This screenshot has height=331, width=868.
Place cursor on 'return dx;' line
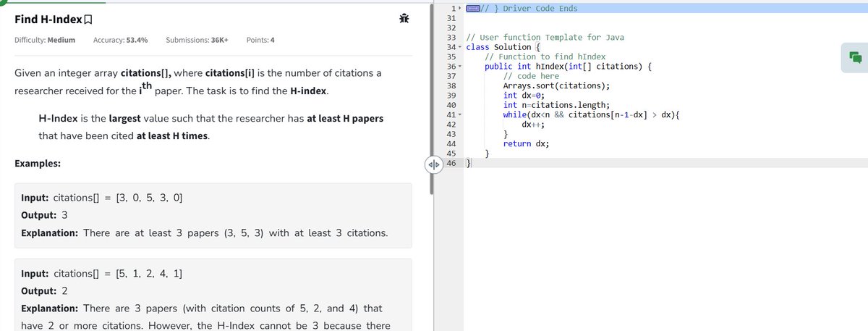point(526,143)
